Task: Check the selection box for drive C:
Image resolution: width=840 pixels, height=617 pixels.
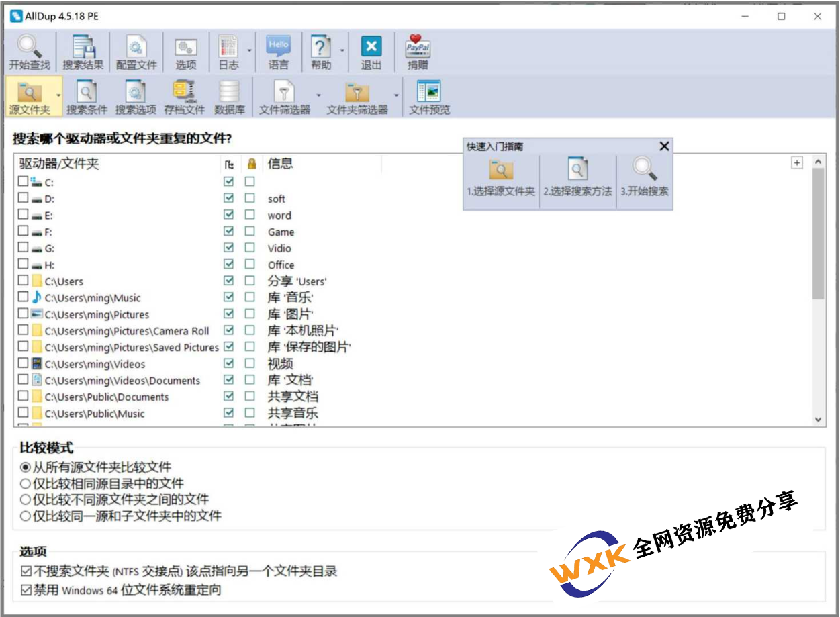Action: (24, 181)
